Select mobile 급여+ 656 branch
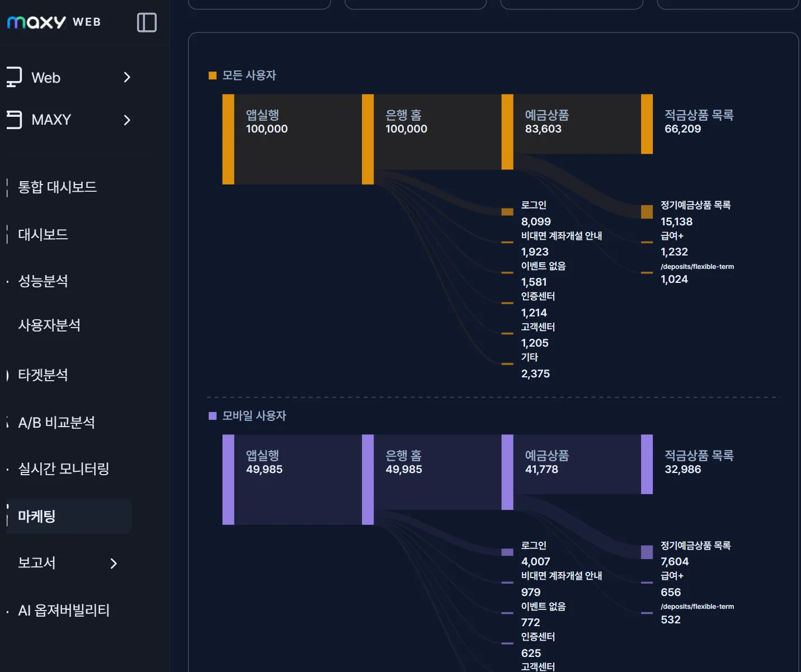 (x=647, y=583)
